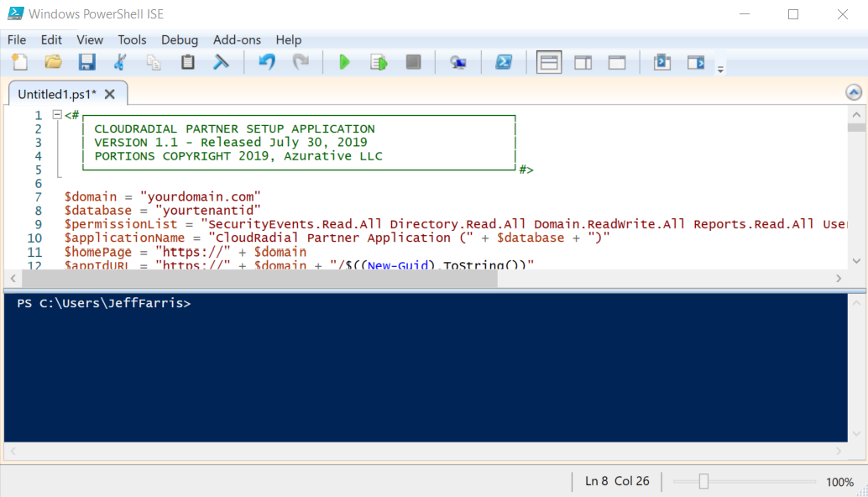Click the VERSION 1.1 comment line
This screenshot has height=497, width=868.
pyautogui.click(x=230, y=142)
